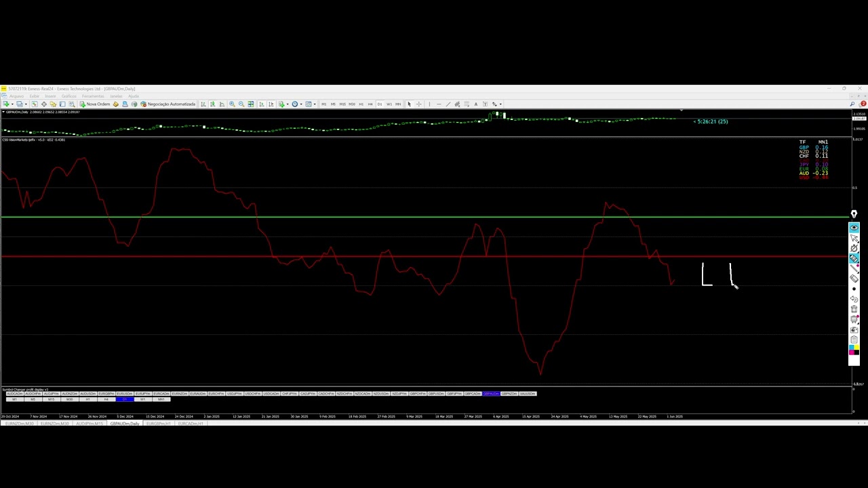Switch to EURGBPm,H1 chart tab
Image resolution: width=868 pixels, height=488 pixels.
[159, 424]
